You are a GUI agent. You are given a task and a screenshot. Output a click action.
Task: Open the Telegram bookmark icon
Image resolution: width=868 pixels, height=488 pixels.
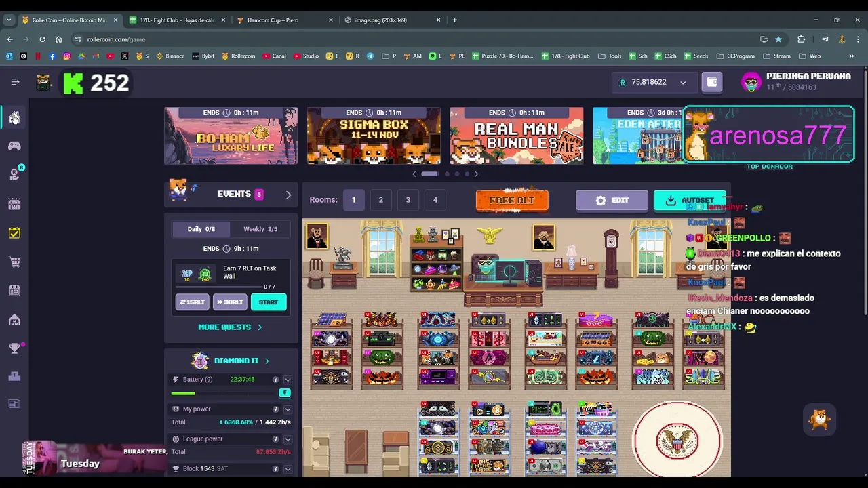click(x=370, y=56)
